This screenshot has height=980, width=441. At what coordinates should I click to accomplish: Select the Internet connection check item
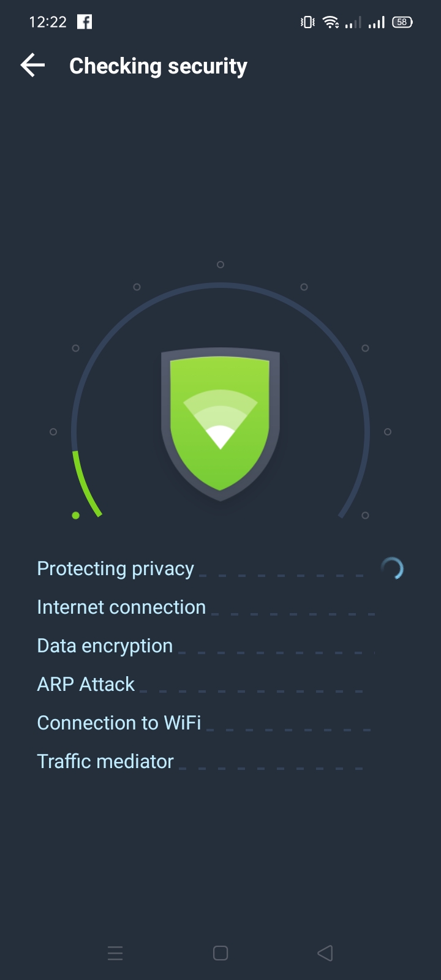[121, 607]
